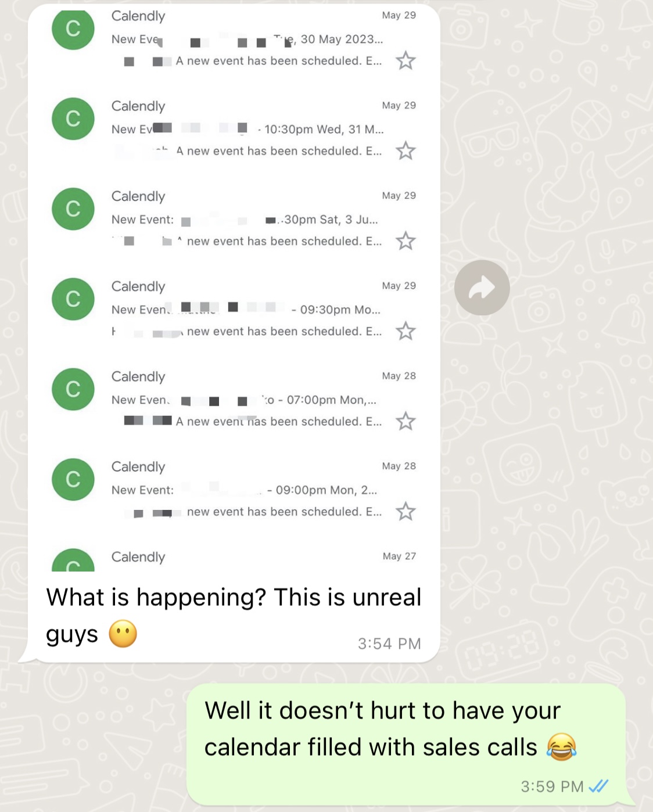Viewport: 653px width, 812px height.
Task: Open the 09:30pm Mo Calendly email row
Action: (x=234, y=308)
